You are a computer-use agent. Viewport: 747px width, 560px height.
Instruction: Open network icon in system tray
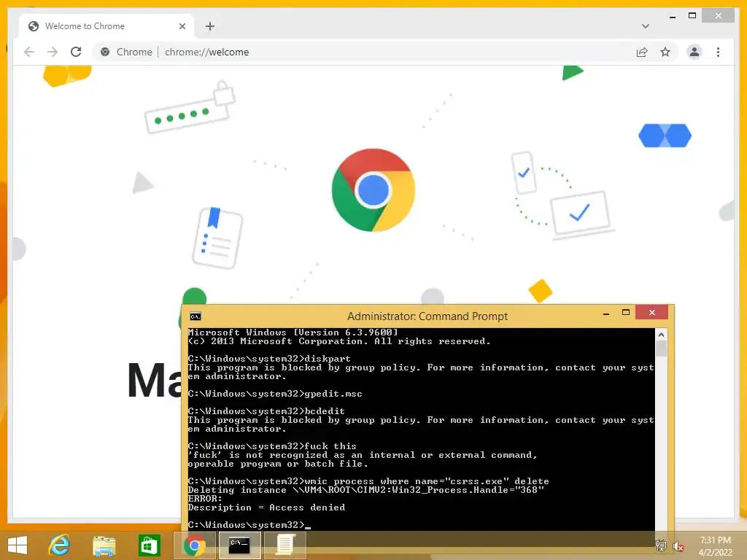point(661,545)
